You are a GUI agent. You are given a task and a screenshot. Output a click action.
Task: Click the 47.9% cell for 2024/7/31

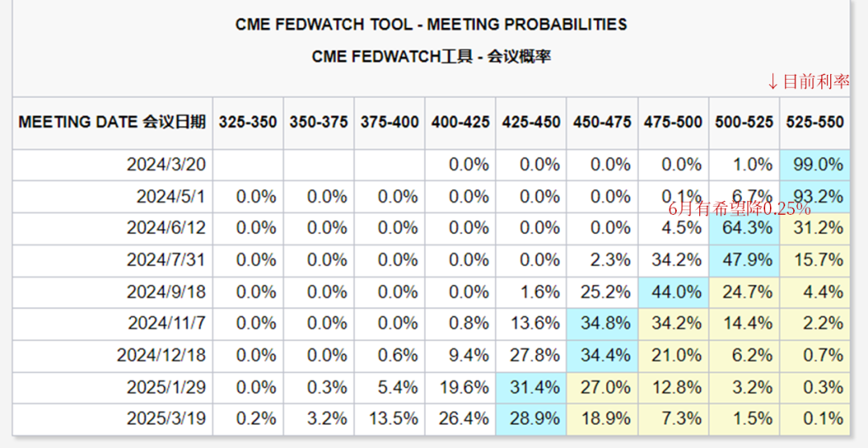[744, 261]
